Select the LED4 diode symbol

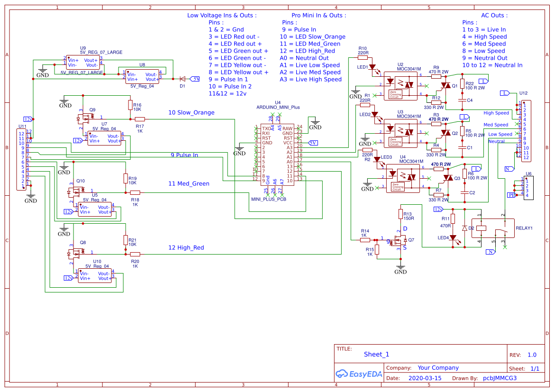click(453, 238)
